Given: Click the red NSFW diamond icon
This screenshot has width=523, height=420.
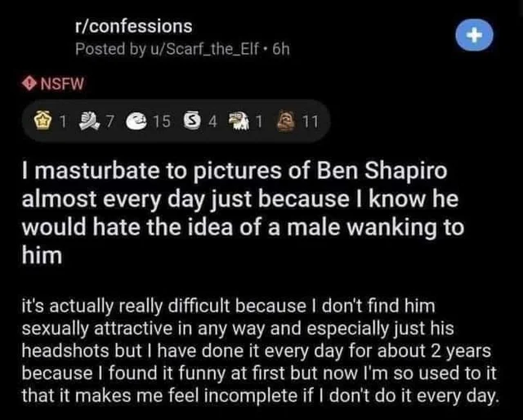Looking at the screenshot, I should (x=29, y=83).
